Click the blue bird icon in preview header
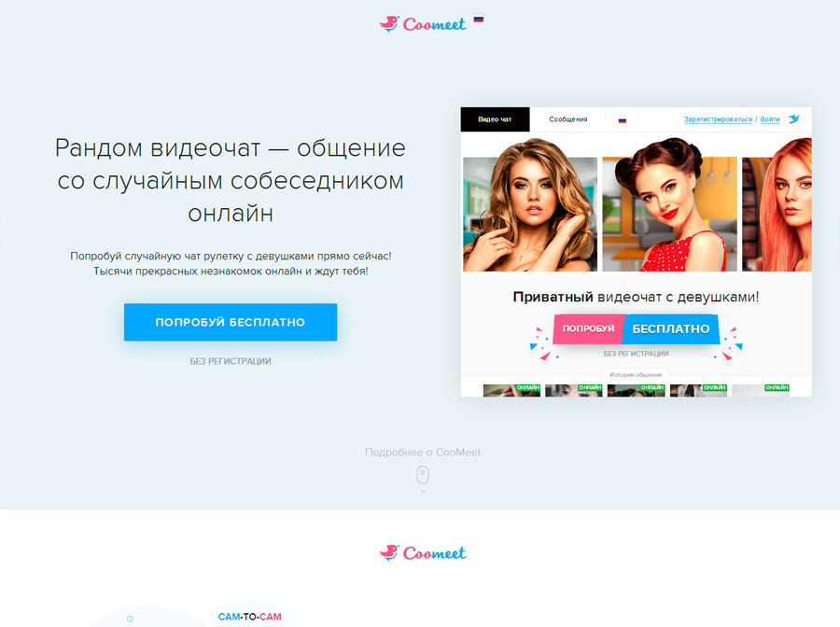 tap(794, 118)
